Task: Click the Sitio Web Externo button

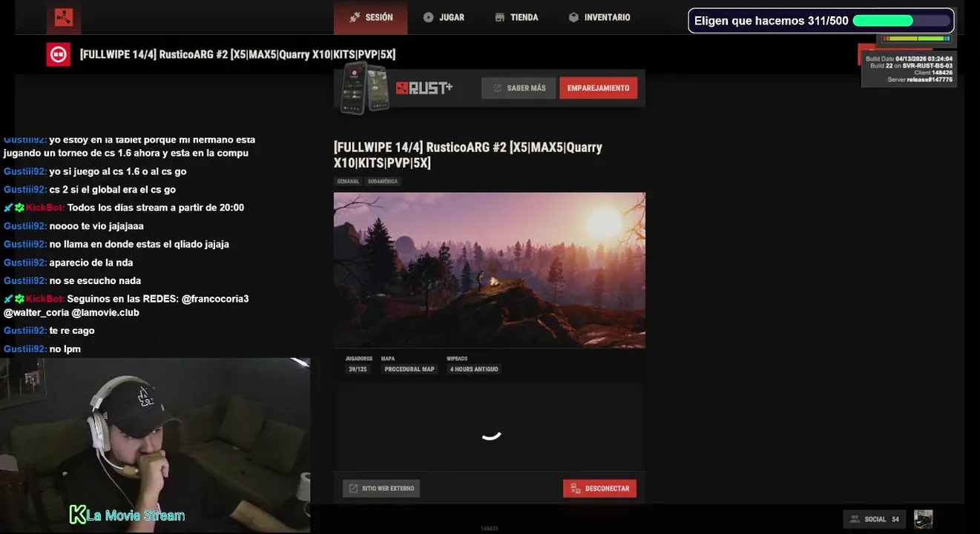Action: click(x=381, y=489)
